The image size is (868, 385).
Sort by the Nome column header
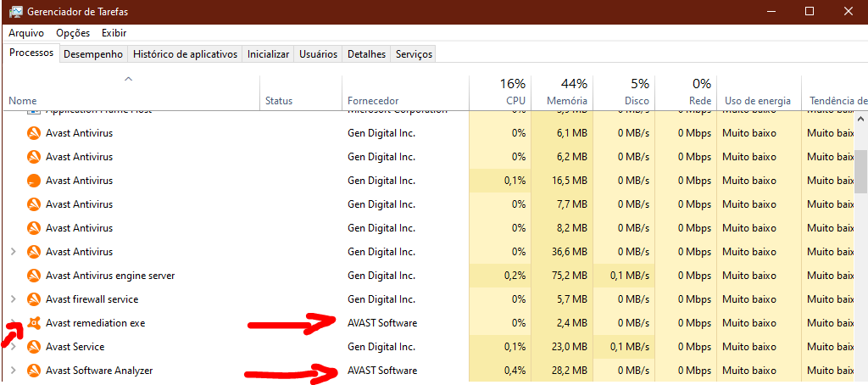[23, 101]
